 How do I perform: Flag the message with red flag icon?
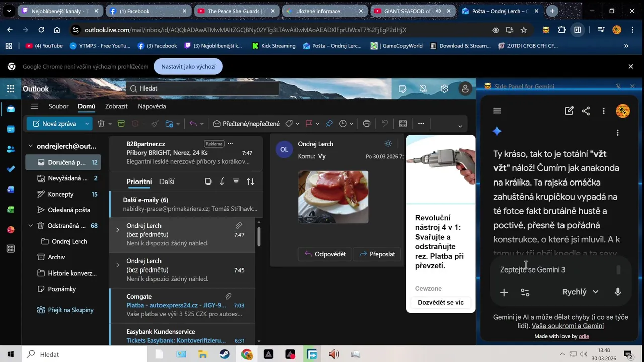point(309,124)
